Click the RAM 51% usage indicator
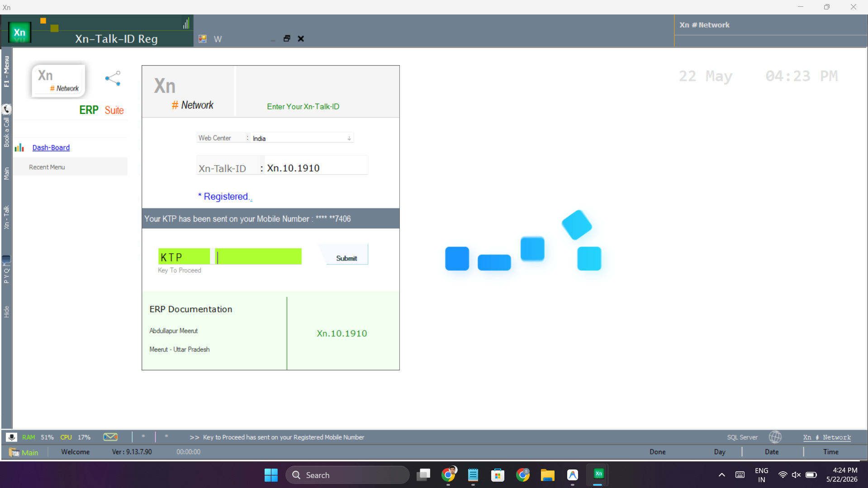This screenshot has height=488, width=868. pos(38,437)
